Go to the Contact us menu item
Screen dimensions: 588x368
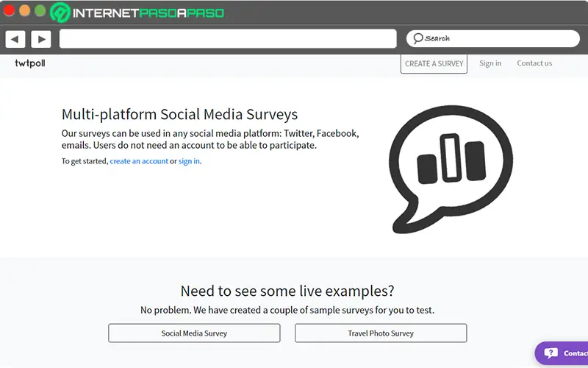[x=534, y=63]
